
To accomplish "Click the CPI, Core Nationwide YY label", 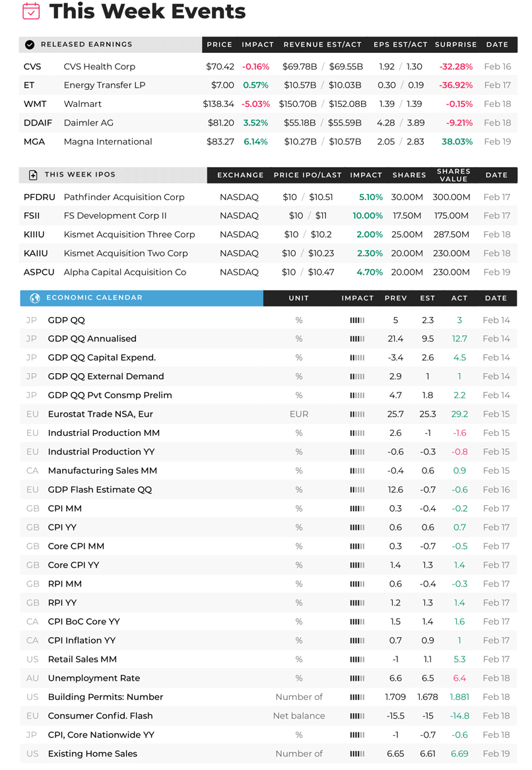I will coord(101,735).
